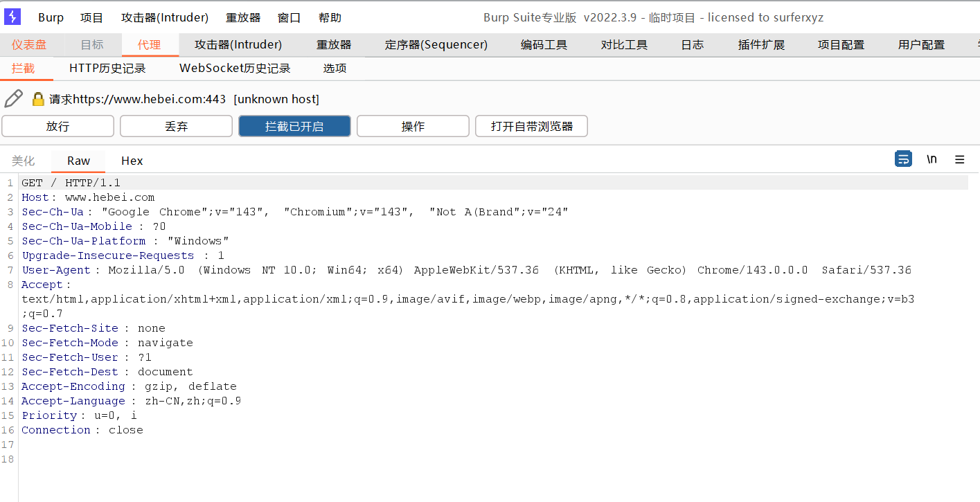This screenshot has height=502, width=980.
Task: Click 打开自带浏览器 button
Action: 531,126
